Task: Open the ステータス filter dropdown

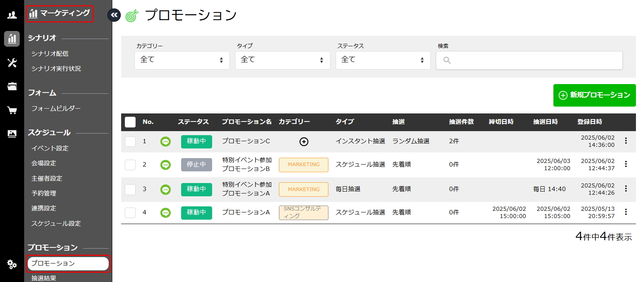Action: [x=383, y=60]
